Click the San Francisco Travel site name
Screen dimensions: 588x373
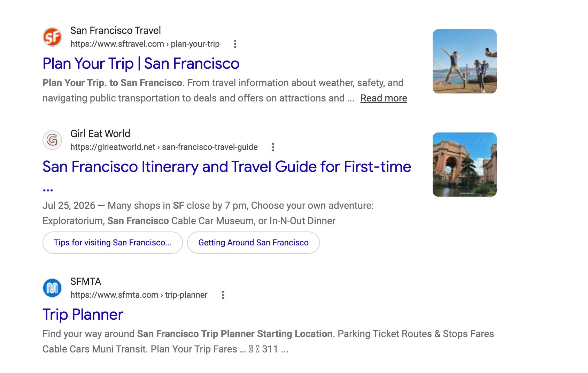116,30
